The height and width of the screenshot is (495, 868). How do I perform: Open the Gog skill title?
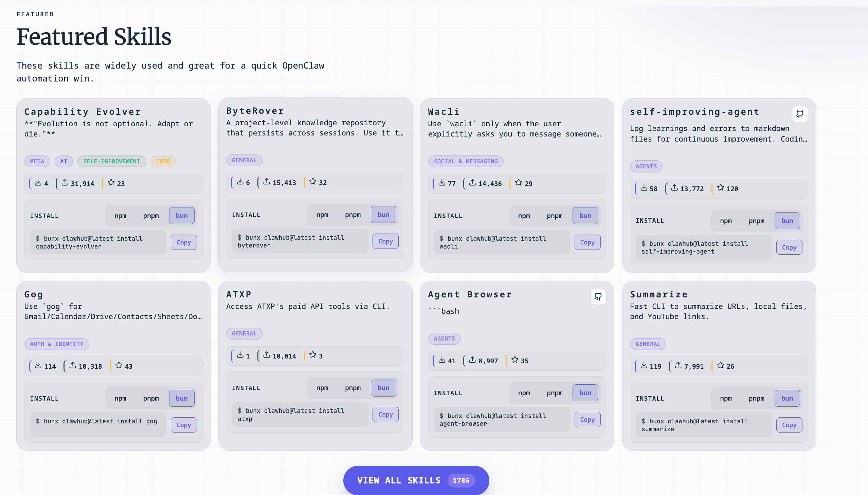(x=34, y=294)
